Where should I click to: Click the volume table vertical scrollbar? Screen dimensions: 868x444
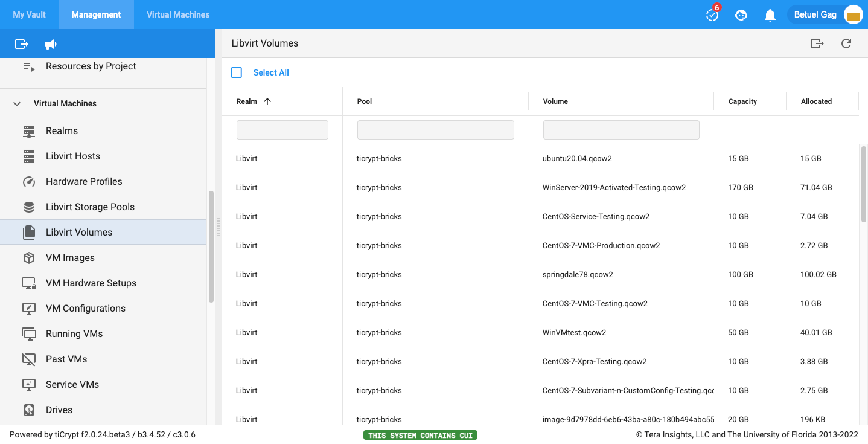(863, 184)
